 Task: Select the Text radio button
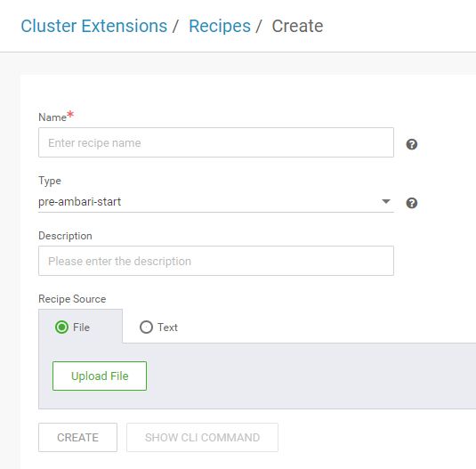pos(146,327)
